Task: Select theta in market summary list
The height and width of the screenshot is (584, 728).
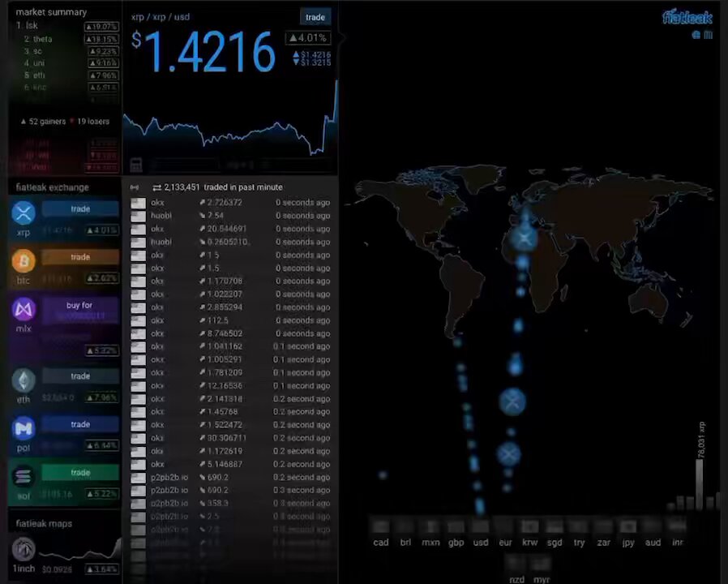Action: pyautogui.click(x=42, y=39)
